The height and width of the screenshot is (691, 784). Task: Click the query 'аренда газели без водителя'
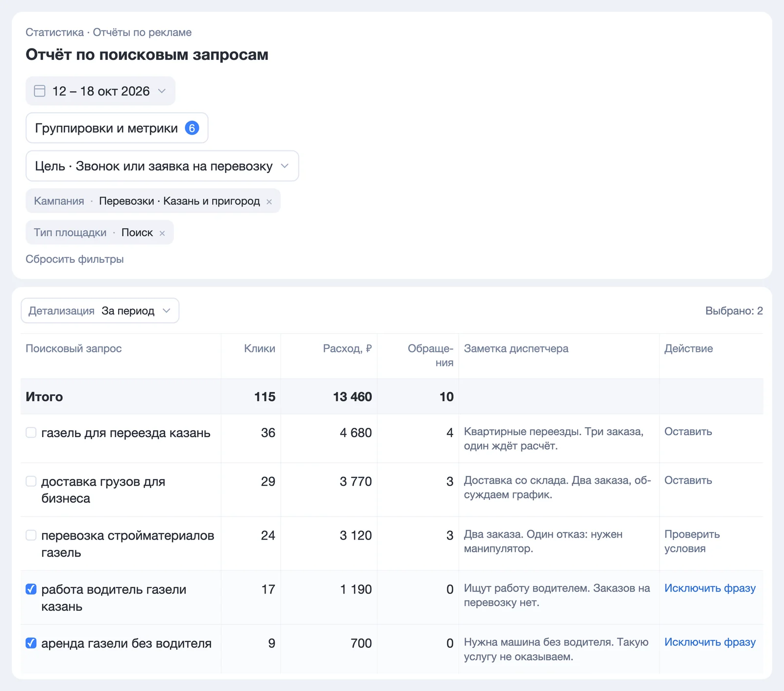126,643
